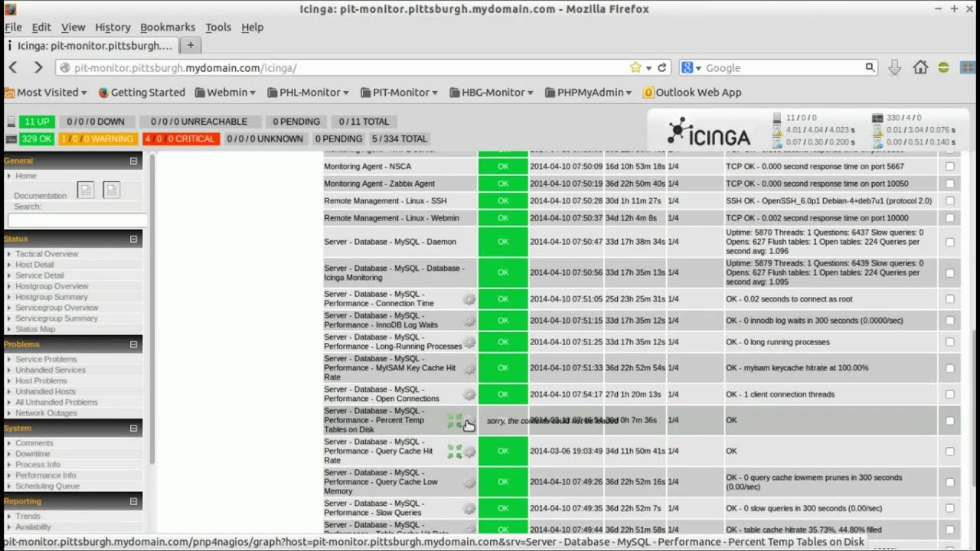Click gear icon for Long-Running Processes service
980x551 pixels.
point(469,342)
